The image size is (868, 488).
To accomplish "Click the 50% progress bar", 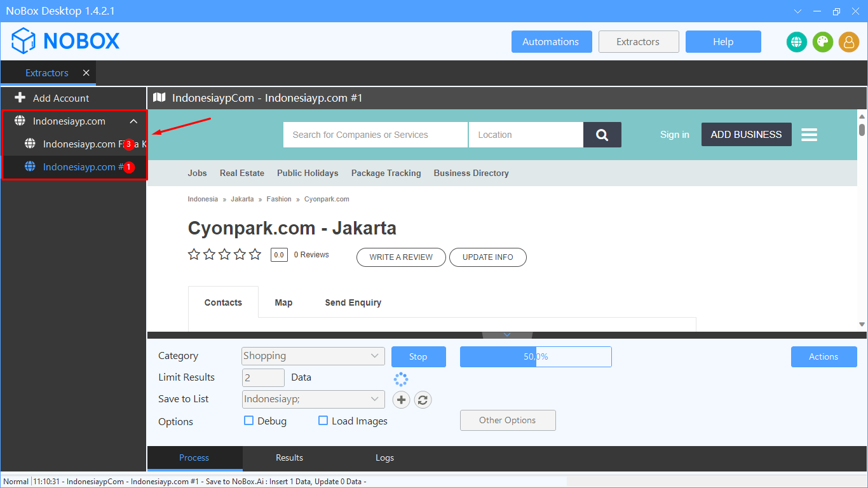I will point(535,356).
